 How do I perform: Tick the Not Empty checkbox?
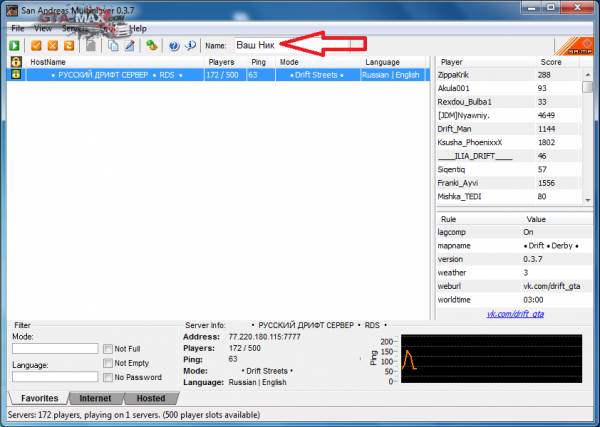pos(108,363)
